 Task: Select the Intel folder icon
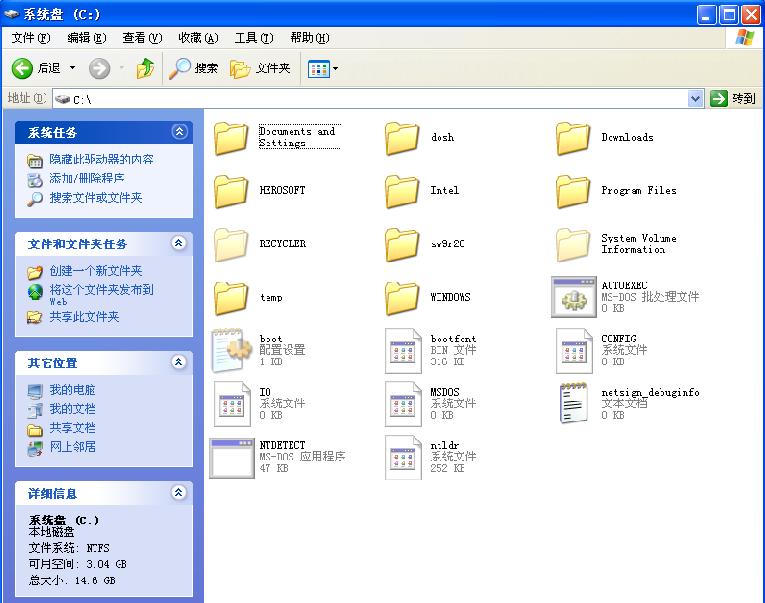pos(402,191)
